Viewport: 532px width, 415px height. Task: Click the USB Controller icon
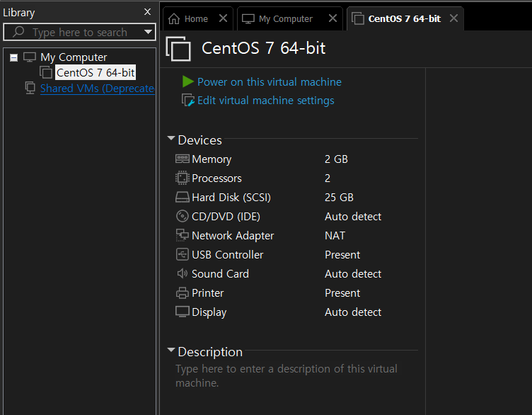(183, 254)
